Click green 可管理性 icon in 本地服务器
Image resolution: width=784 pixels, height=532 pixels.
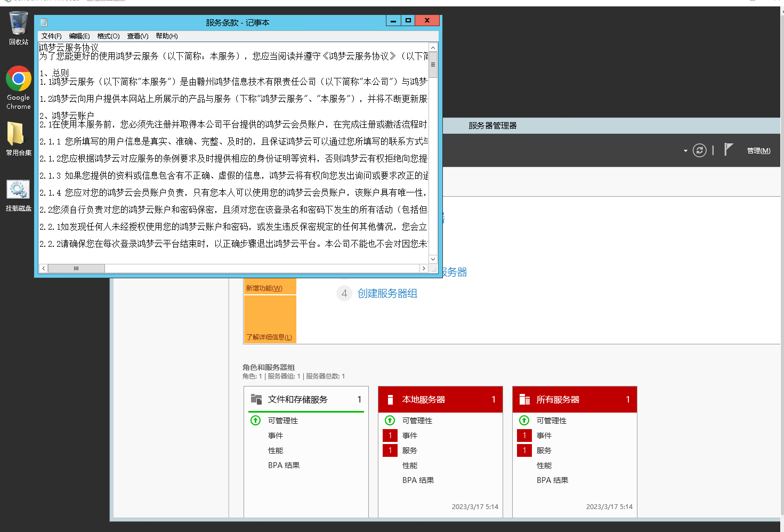click(390, 421)
